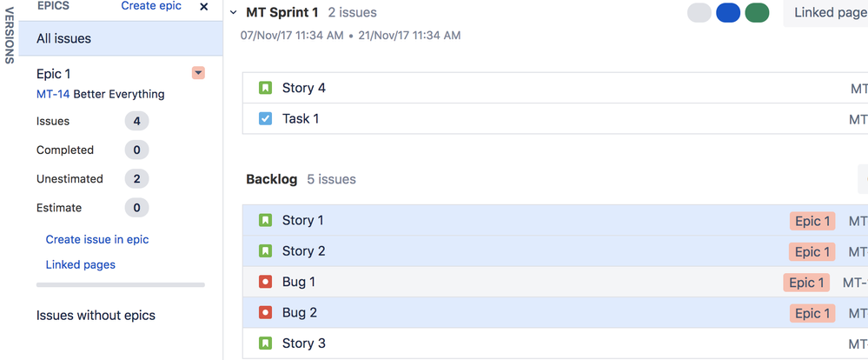The image size is (868, 360).
Task: Select Issues without epics filter
Action: 96,316
